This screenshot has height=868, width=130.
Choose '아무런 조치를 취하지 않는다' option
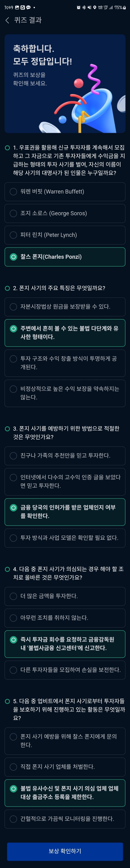click(65, 618)
